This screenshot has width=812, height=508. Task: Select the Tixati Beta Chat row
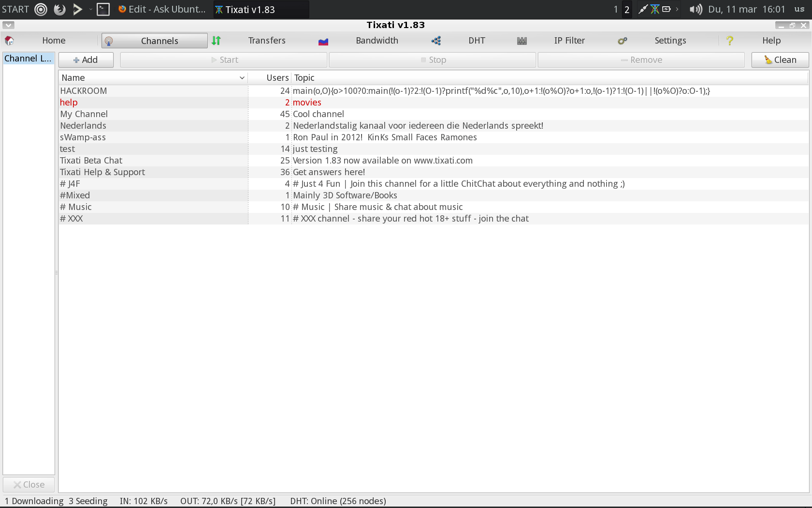pos(434,161)
